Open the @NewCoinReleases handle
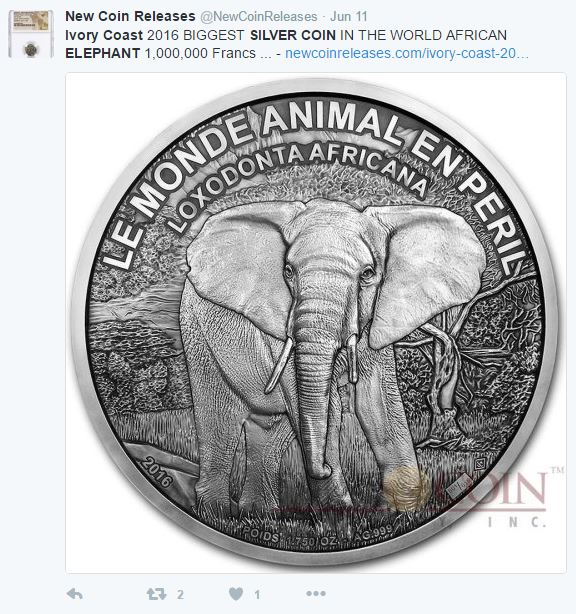 click(259, 16)
